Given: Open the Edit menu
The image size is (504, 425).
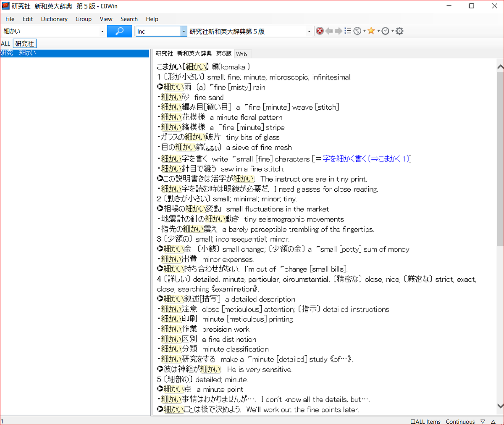Looking at the screenshot, I should point(28,19).
